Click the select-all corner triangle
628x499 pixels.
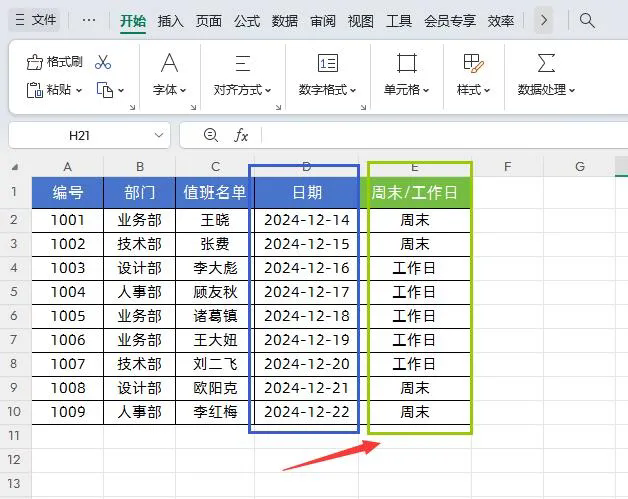click(x=15, y=167)
